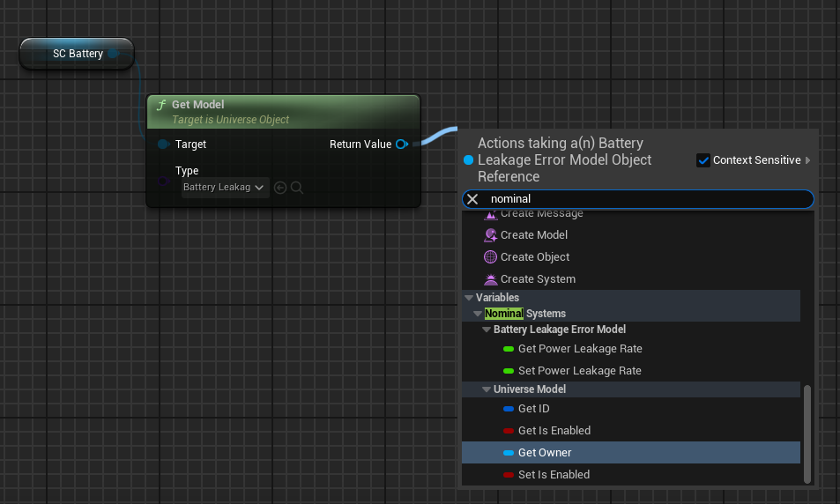Click inside the nominal search field

coord(643,199)
